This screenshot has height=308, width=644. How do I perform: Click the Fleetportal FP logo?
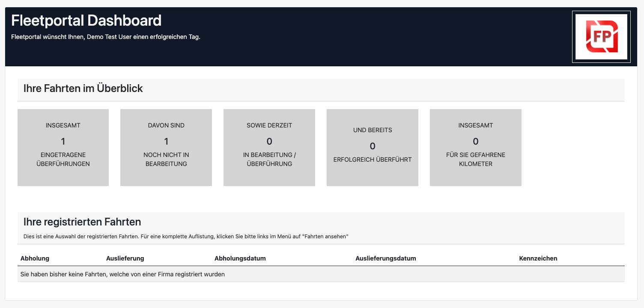[601, 37]
